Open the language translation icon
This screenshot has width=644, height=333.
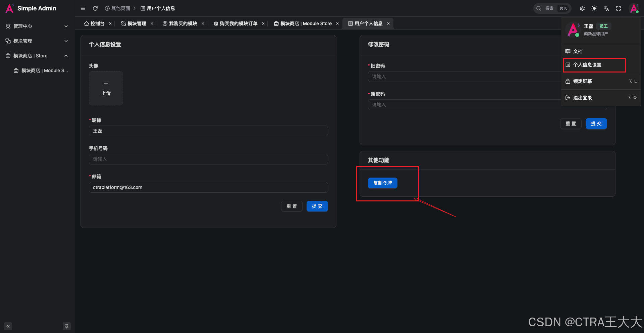[x=606, y=8]
